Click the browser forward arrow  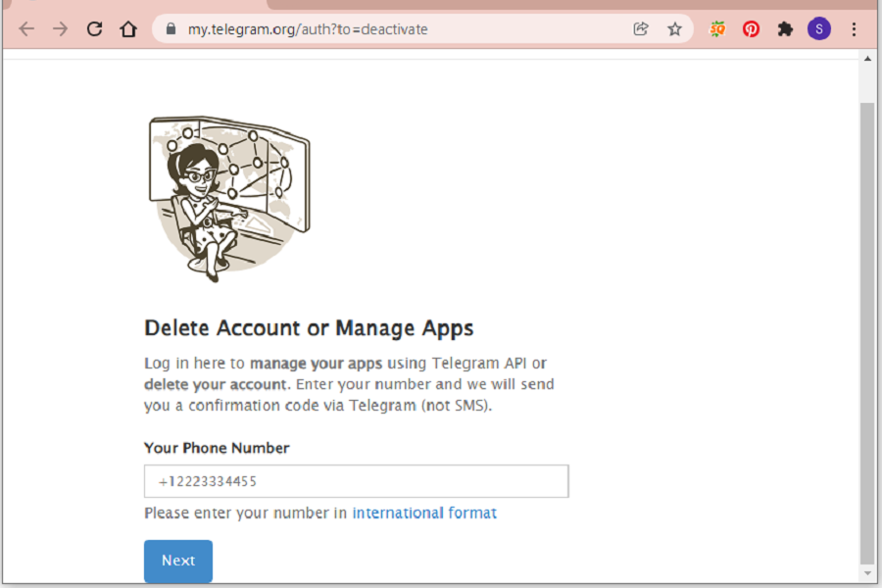coord(61,29)
